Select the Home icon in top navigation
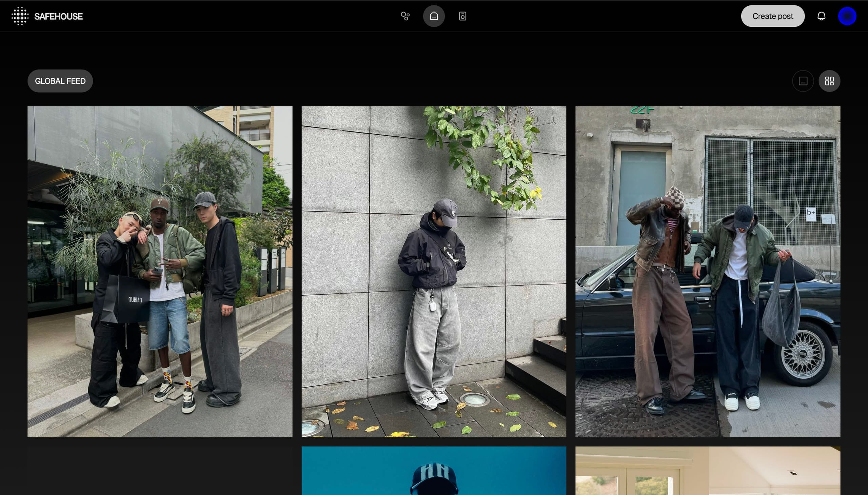The height and width of the screenshot is (495, 868). pyautogui.click(x=434, y=16)
